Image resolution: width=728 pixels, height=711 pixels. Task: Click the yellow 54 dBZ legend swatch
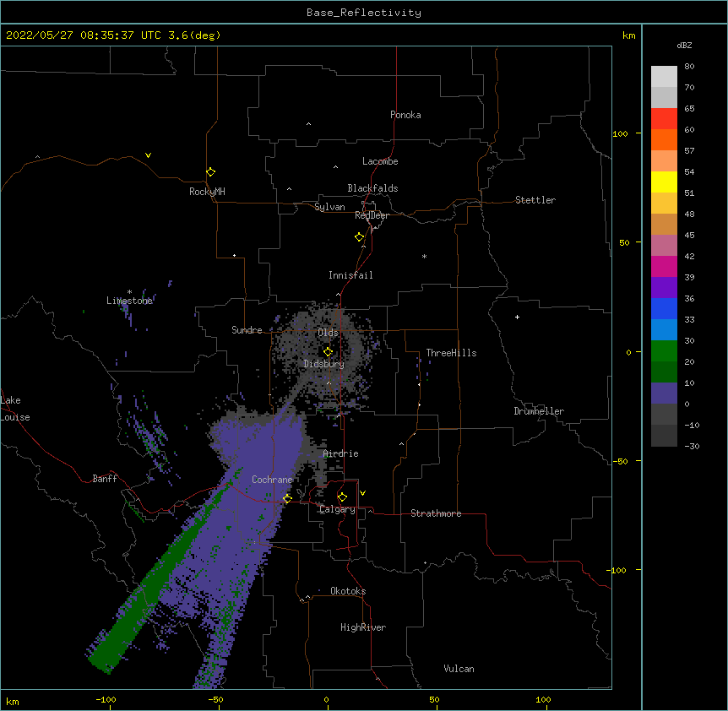(664, 182)
